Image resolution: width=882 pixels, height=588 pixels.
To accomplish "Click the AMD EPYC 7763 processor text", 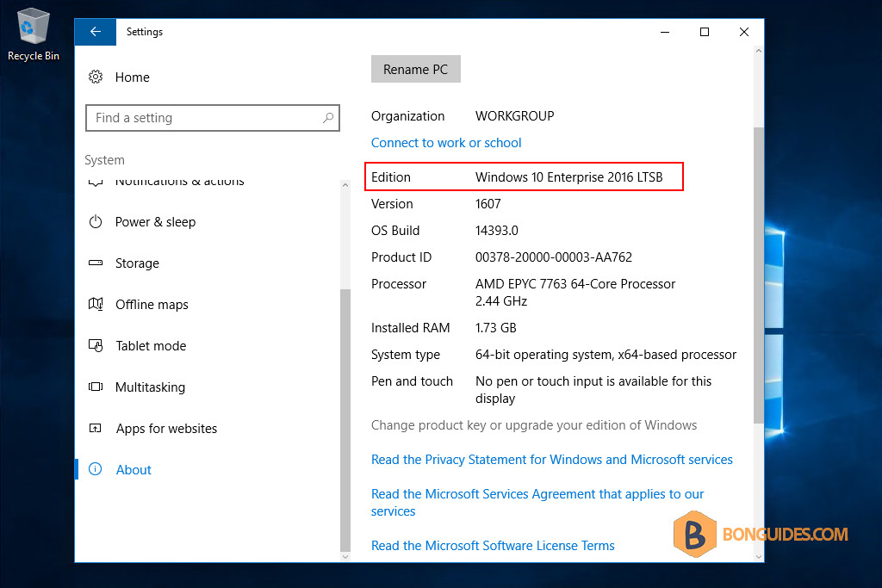I will point(575,293).
